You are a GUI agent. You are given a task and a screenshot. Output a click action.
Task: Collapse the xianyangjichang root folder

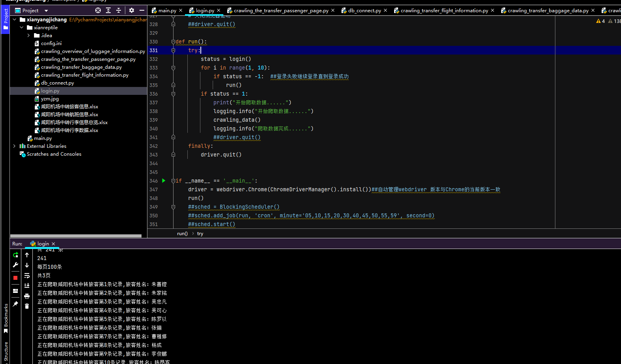click(x=15, y=19)
